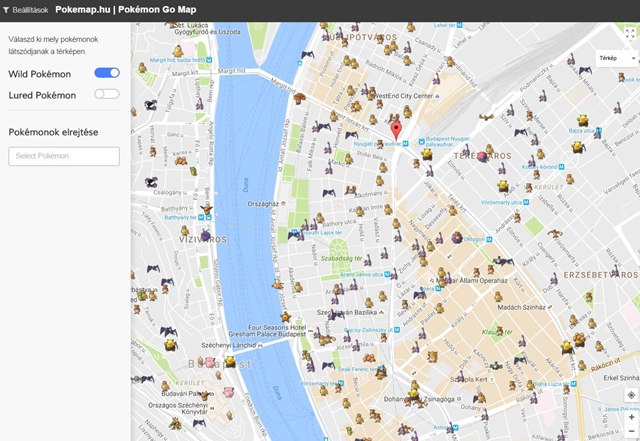
Task: Open the Select Pokémon hide field
Action: point(64,156)
